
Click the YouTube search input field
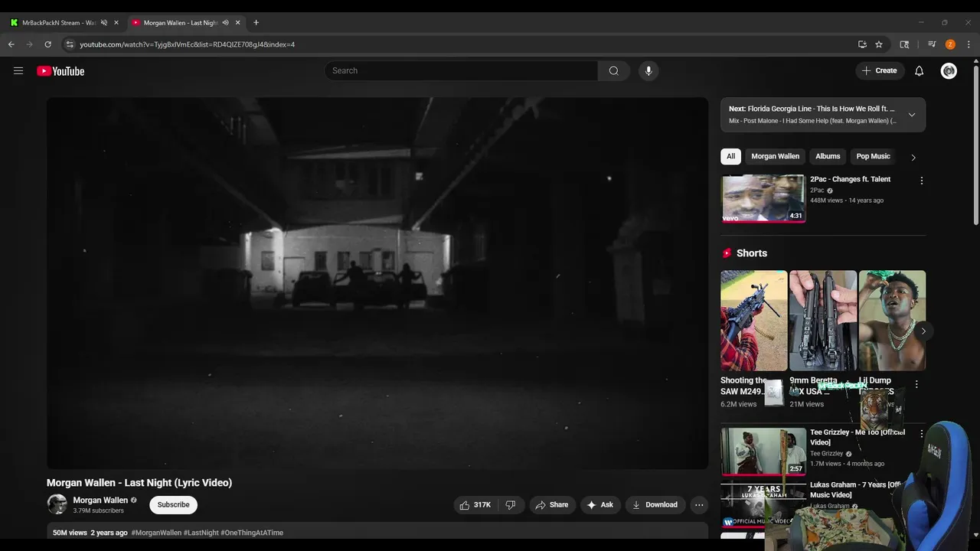pos(461,70)
